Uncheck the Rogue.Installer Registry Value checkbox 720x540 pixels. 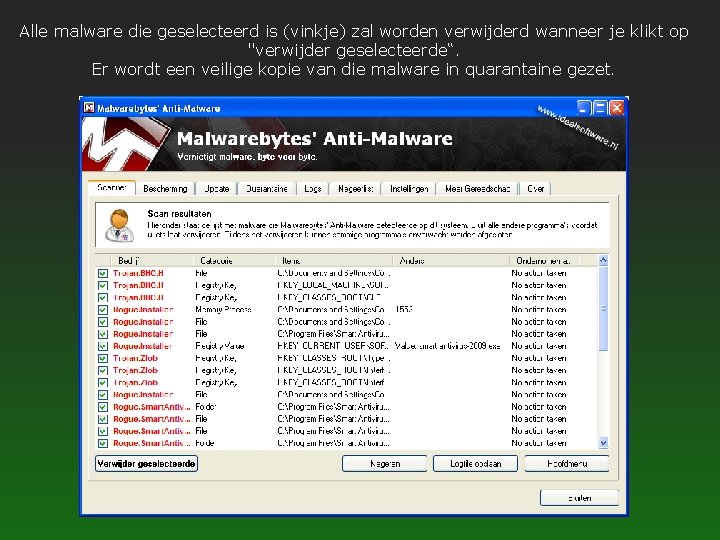coord(103,346)
